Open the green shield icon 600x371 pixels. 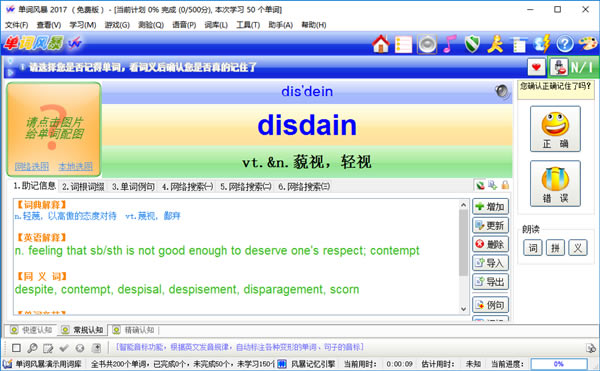(473, 44)
